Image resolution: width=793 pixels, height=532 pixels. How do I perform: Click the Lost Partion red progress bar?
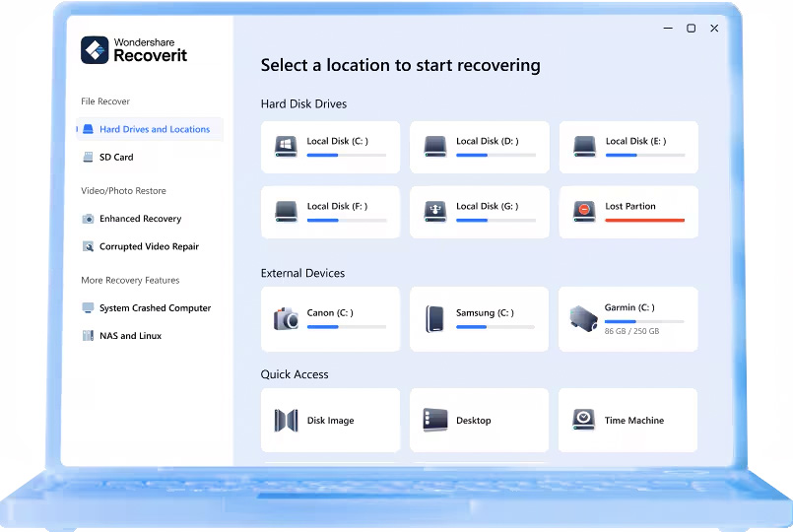(645, 221)
